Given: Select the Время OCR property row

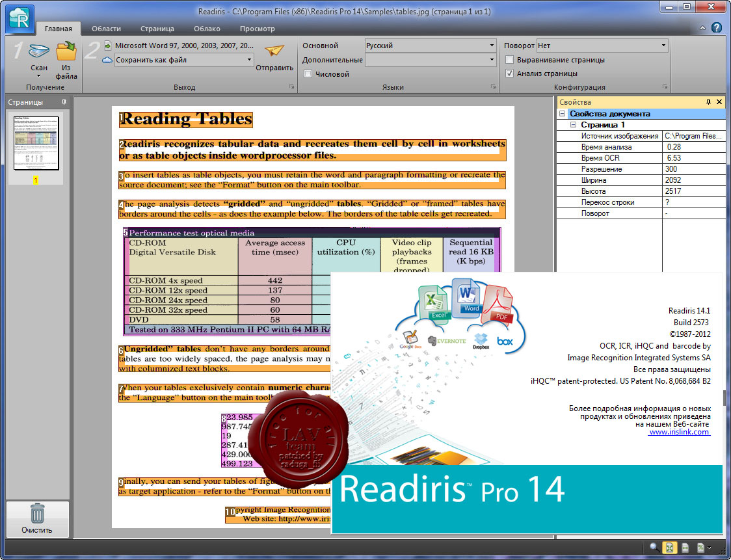Looking at the screenshot, I should click(x=641, y=158).
